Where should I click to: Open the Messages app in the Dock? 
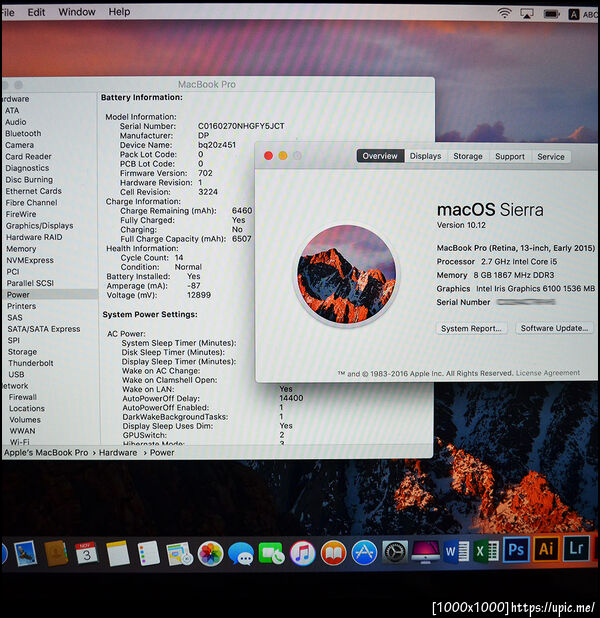241,554
